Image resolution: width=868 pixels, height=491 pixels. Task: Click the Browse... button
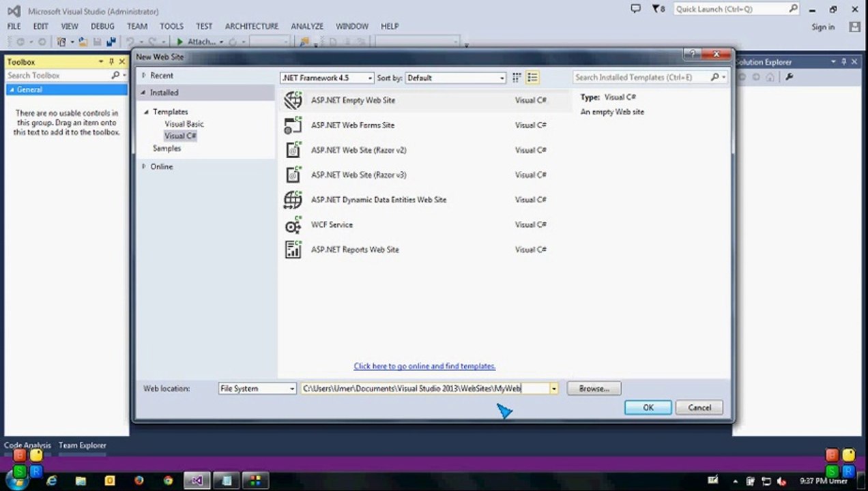(594, 389)
